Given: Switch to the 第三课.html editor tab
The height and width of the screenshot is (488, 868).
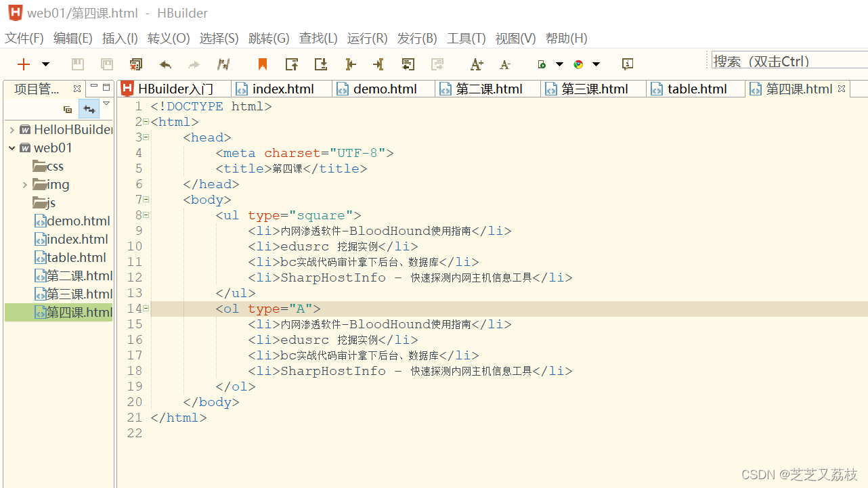Looking at the screenshot, I should click(594, 89).
